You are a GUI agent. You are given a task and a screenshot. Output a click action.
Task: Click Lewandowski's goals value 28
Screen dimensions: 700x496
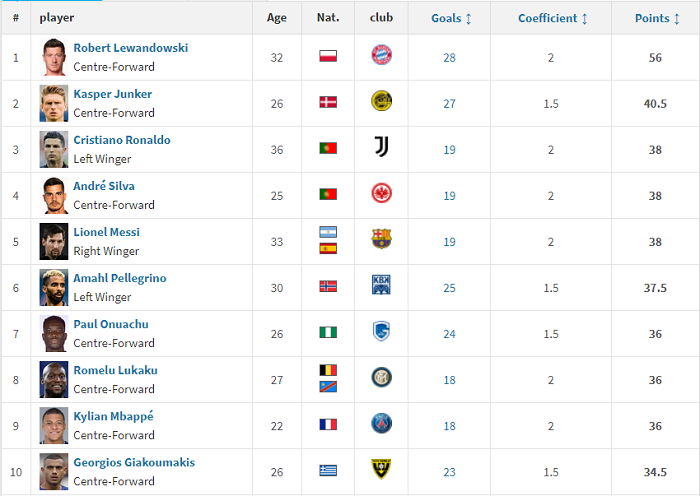(x=449, y=58)
